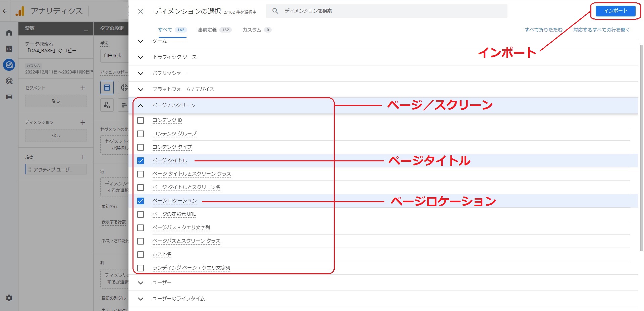Click the search magnifier icon
This screenshot has width=644, height=311.
275,11
